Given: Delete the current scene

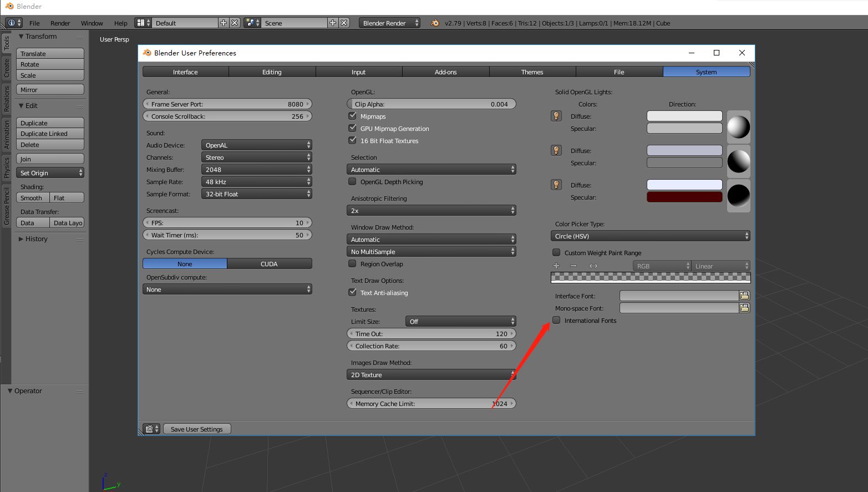Looking at the screenshot, I should click(x=344, y=23).
